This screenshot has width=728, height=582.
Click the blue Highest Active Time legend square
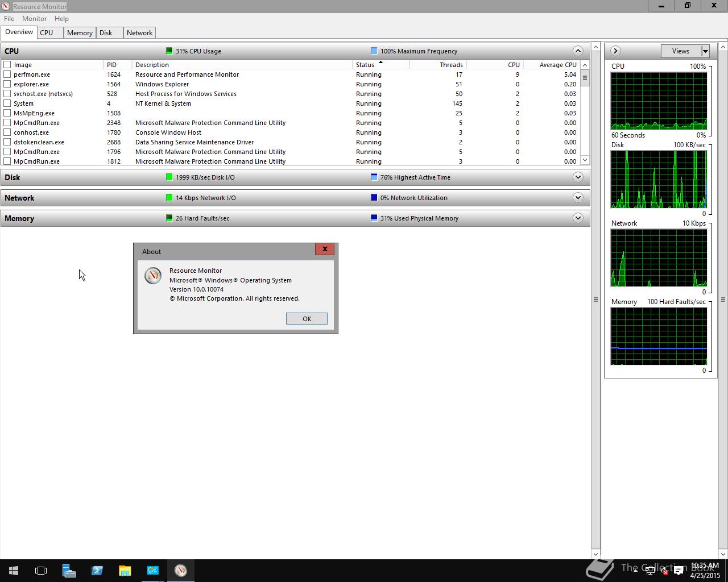374,177
